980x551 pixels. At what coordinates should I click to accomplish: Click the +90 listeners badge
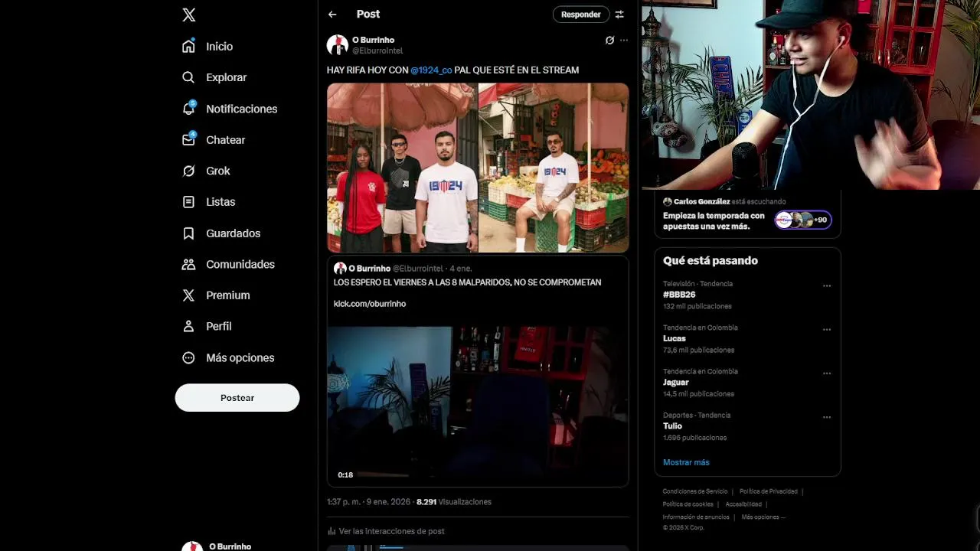coord(820,220)
